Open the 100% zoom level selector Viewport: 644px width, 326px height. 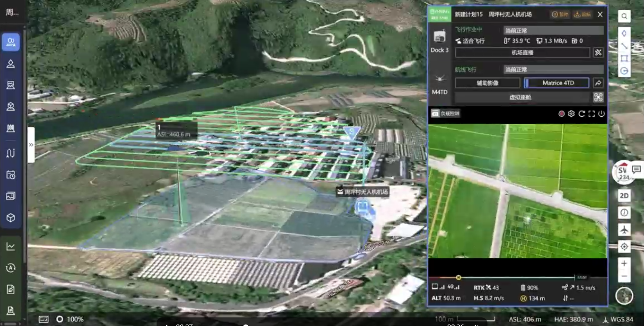[x=70, y=319]
